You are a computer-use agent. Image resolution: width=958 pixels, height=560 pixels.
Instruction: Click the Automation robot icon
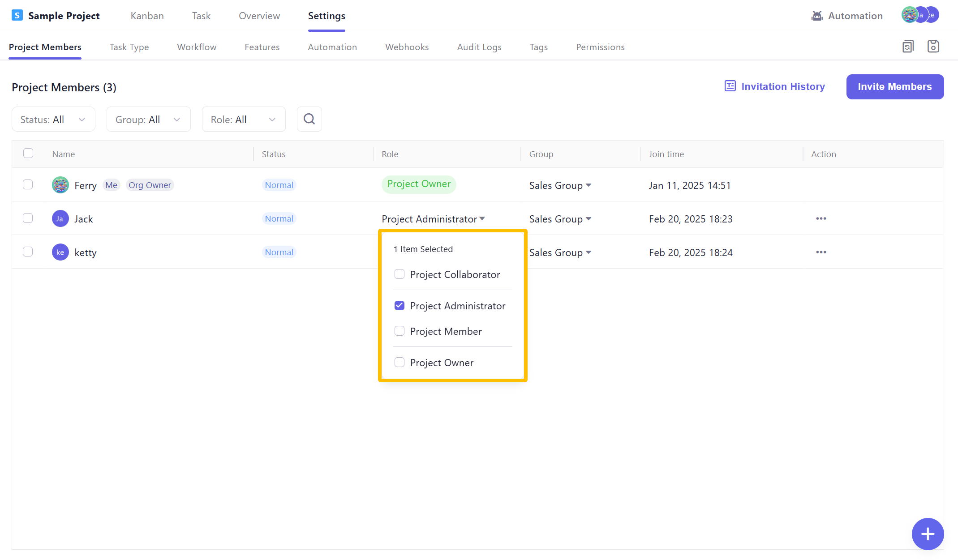pyautogui.click(x=817, y=16)
